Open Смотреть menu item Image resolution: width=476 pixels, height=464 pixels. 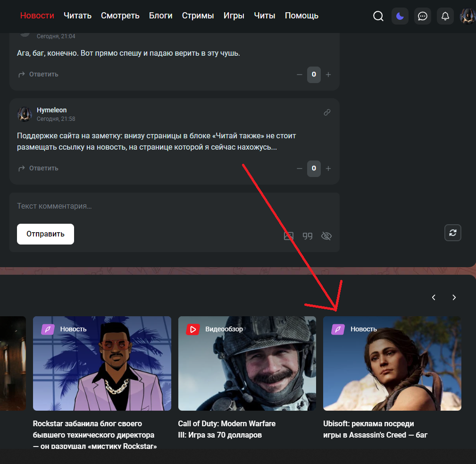pos(120,16)
